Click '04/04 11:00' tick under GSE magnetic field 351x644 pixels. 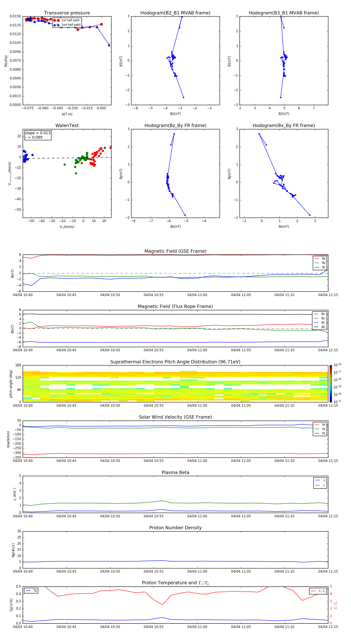pyautogui.click(x=197, y=295)
